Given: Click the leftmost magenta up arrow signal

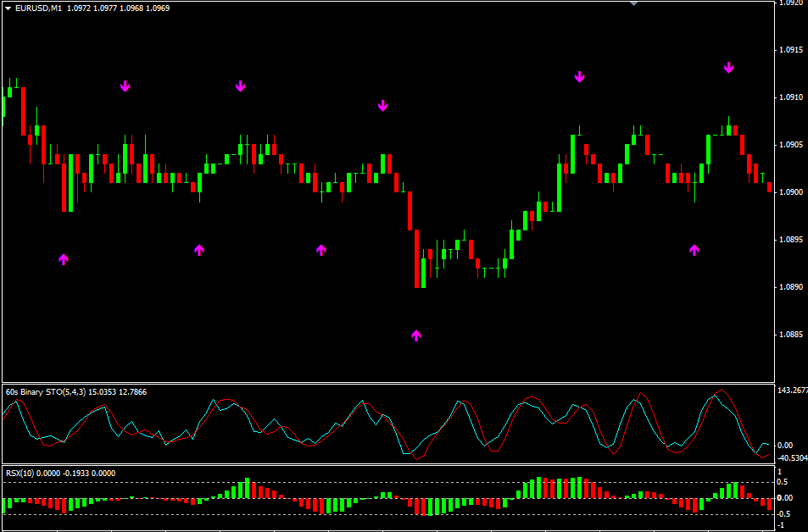Looking at the screenshot, I should tap(64, 259).
